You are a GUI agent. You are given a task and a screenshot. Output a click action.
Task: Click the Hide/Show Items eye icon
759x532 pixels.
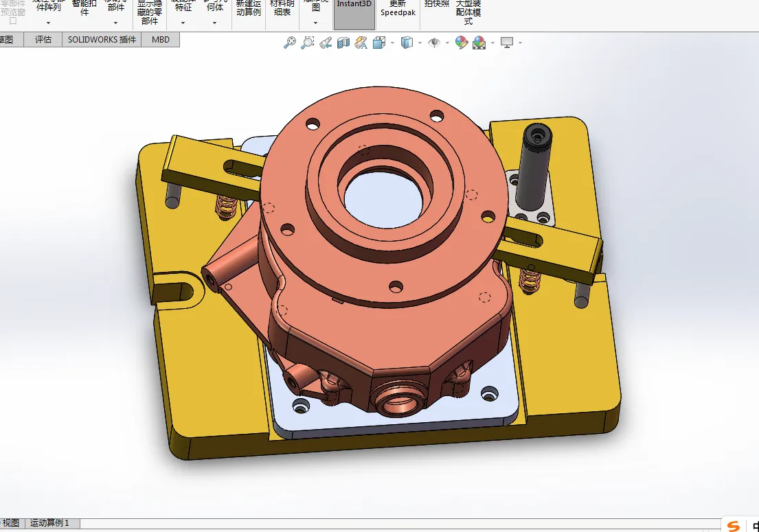(x=434, y=43)
